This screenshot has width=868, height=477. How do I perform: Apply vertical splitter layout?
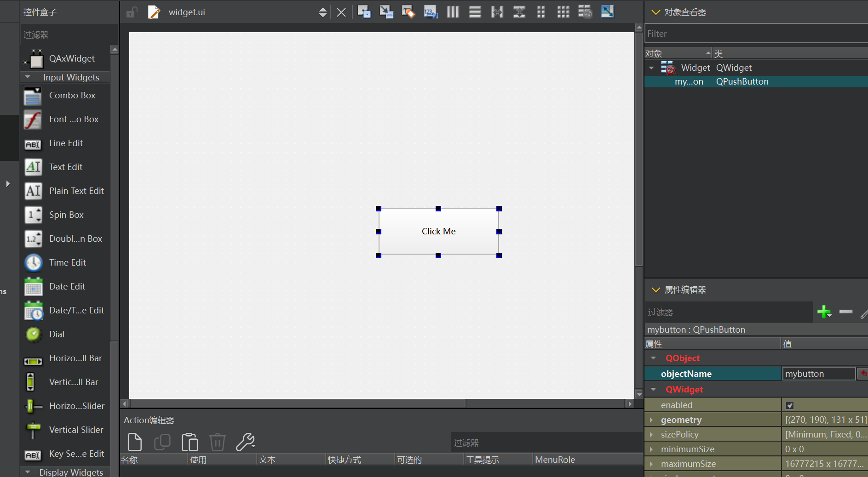519,12
